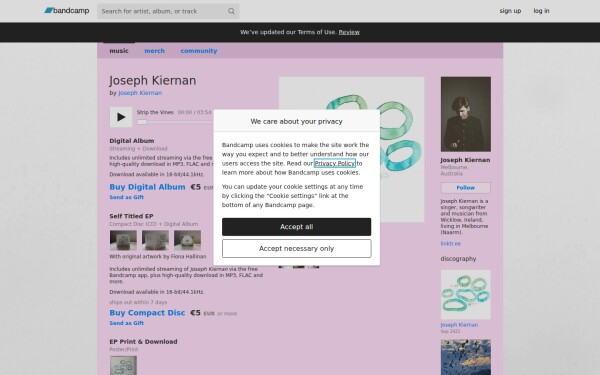Open second Self Titled EP CD photo

[x=155, y=240]
